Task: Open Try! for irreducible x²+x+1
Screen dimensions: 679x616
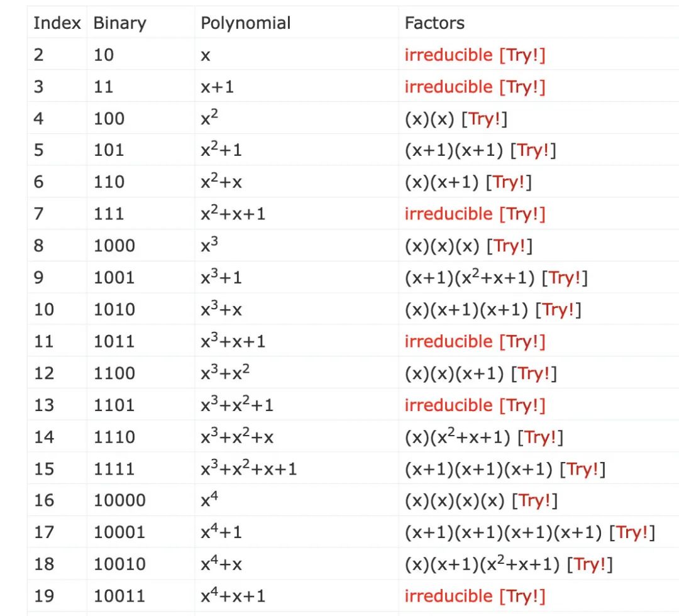Action: point(522,214)
